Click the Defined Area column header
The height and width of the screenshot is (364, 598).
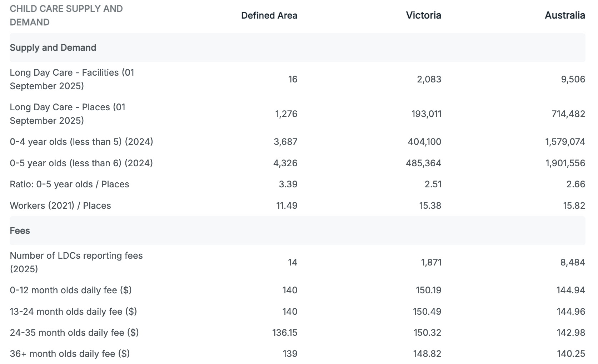269,15
